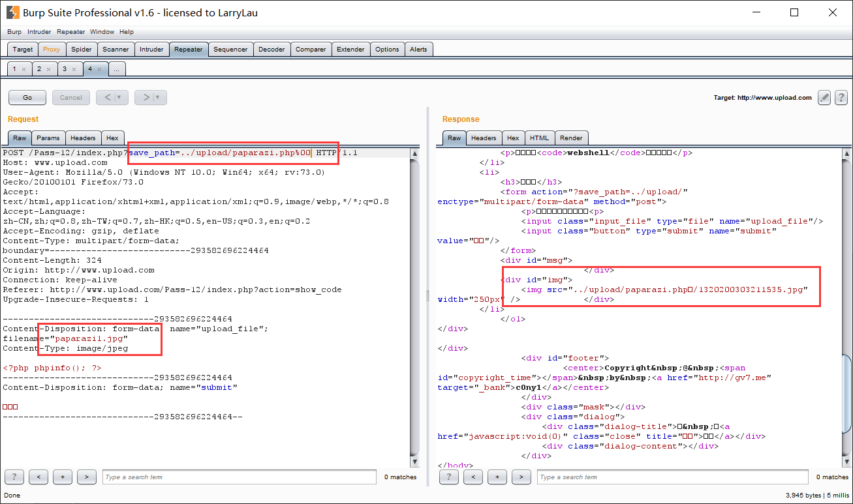Open help with the question mark beside Target
853x504 pixels.
[x=841, y=98]
